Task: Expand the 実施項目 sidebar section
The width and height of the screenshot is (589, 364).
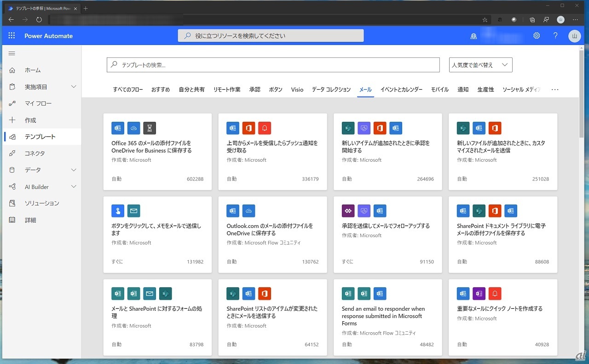Action: (x=74, y=87)
